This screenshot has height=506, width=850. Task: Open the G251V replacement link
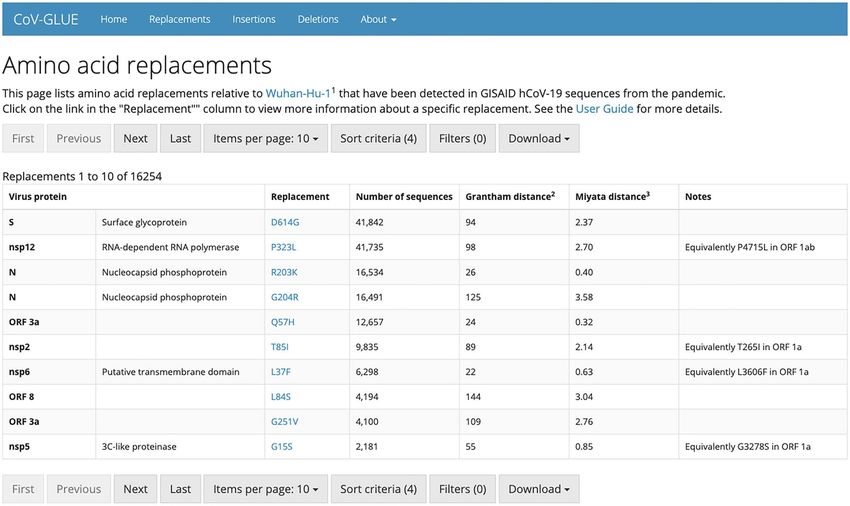285,422
